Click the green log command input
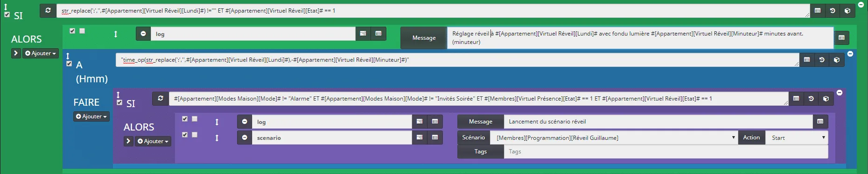The image size is (868, 174). tap(253, 34)
